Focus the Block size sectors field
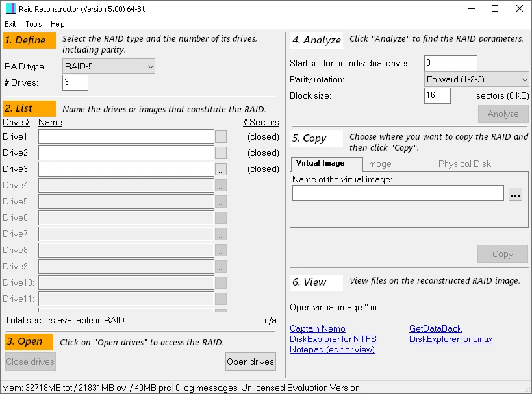Screen dimensions: 532x394 437,95
